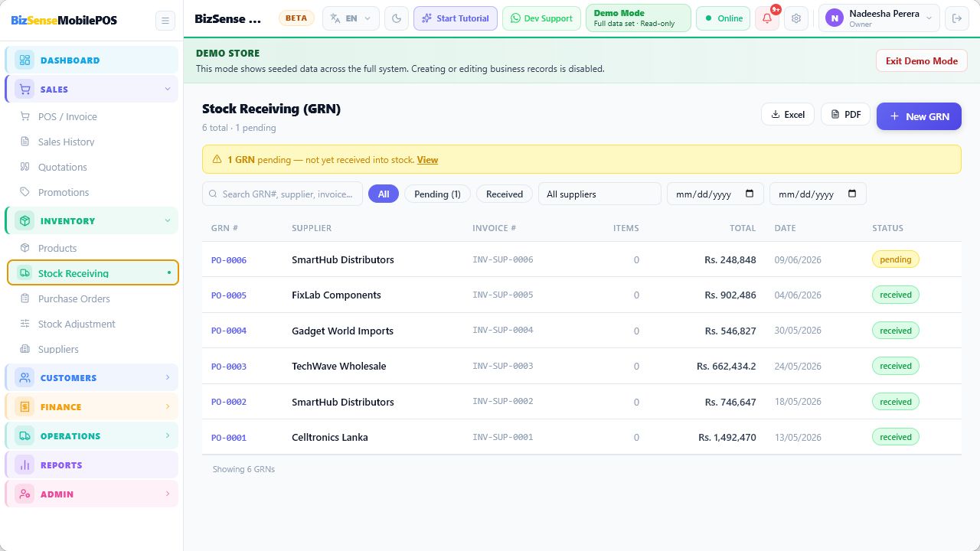Click the Quotations icon
Screen dimensions: 980x551
[x=24, y=167]
